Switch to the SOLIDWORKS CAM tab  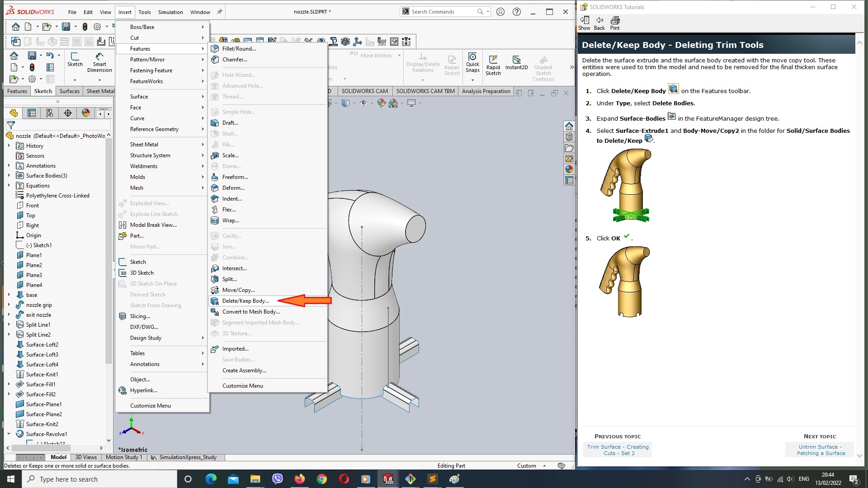pos(364,91)
